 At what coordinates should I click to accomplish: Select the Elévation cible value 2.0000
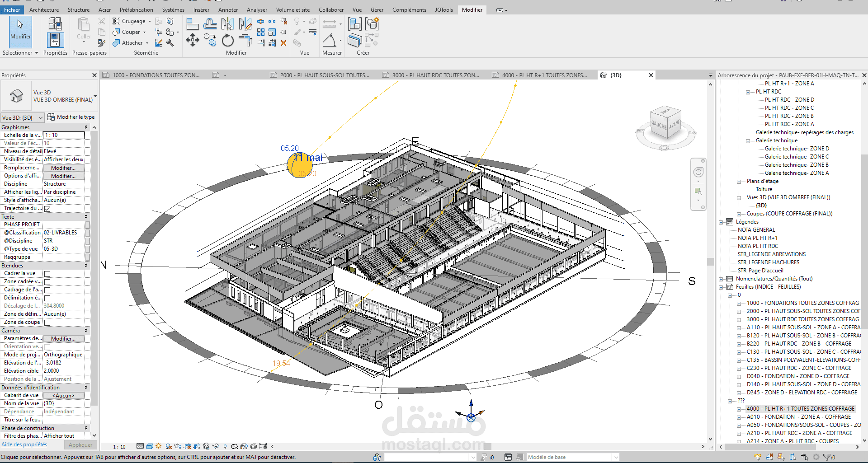(x=63, y=371)
